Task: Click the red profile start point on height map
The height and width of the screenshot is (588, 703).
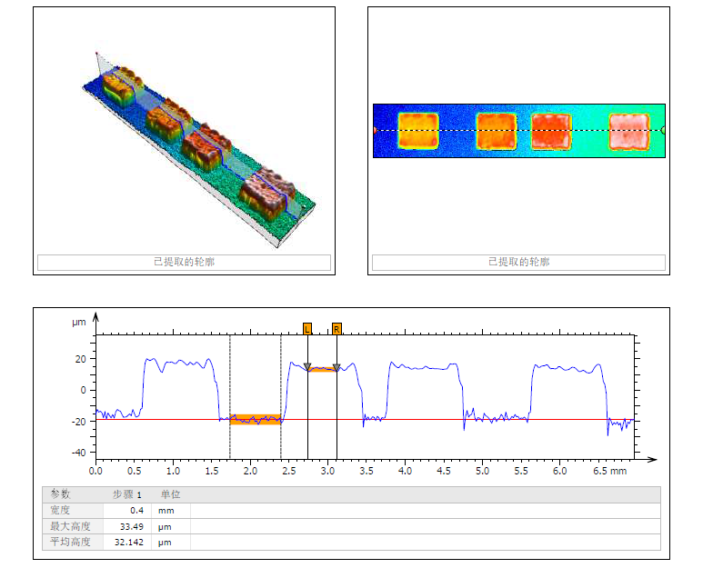Action: pos(375,131)
